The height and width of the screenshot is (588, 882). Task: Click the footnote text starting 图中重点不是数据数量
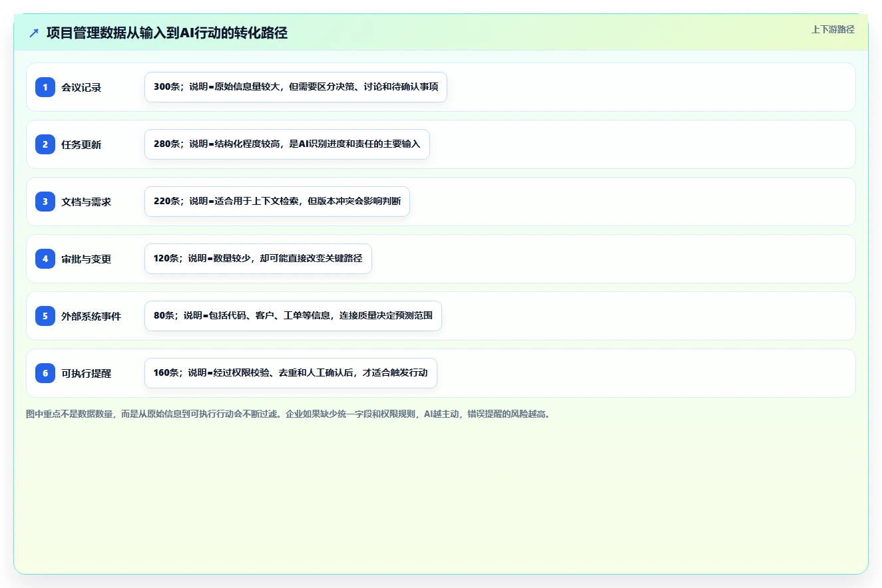290,414
